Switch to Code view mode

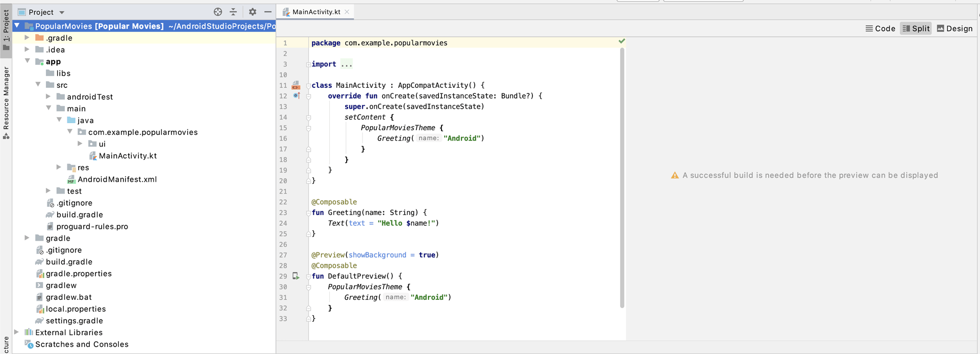880,29
